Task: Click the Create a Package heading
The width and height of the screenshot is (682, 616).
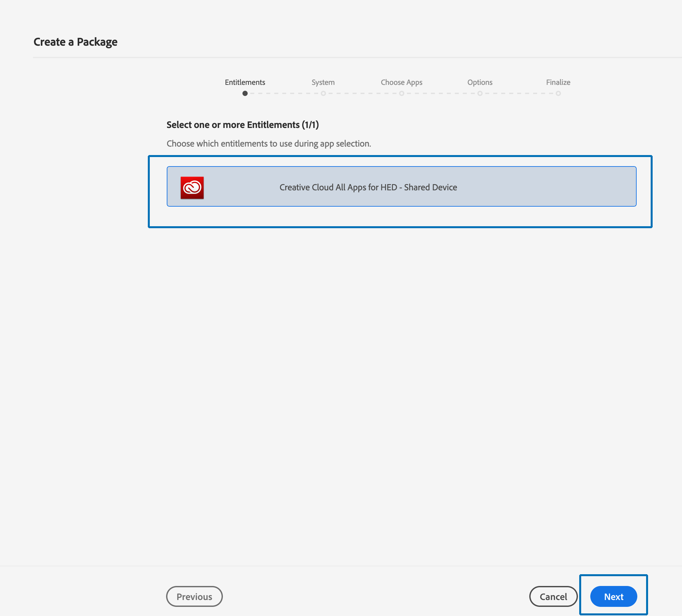Action: point(75,42)
